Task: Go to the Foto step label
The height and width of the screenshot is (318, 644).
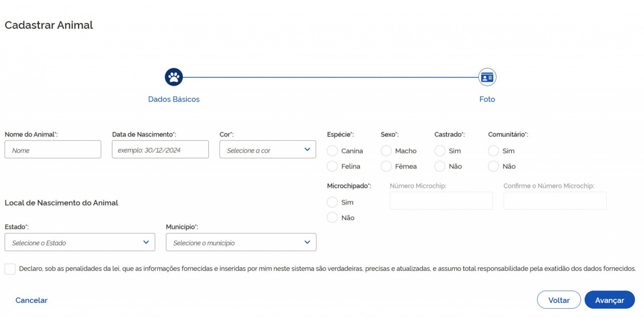Action: click(487, 99)
